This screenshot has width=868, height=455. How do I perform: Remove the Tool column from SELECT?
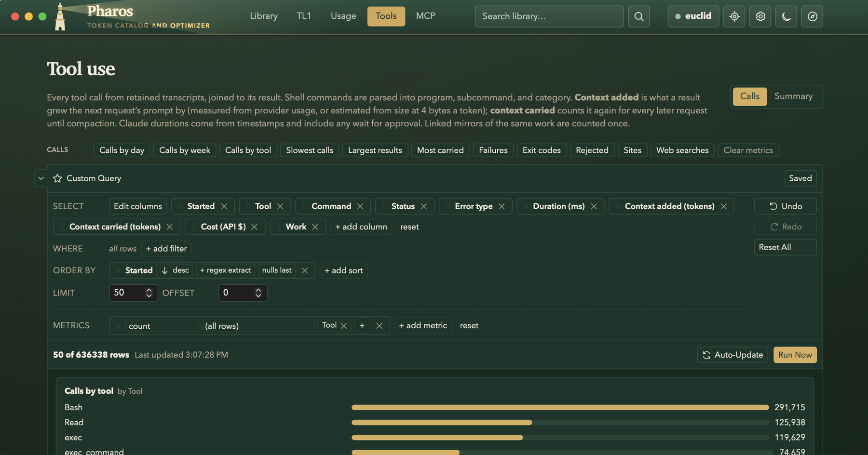click(x=280, y=206)
